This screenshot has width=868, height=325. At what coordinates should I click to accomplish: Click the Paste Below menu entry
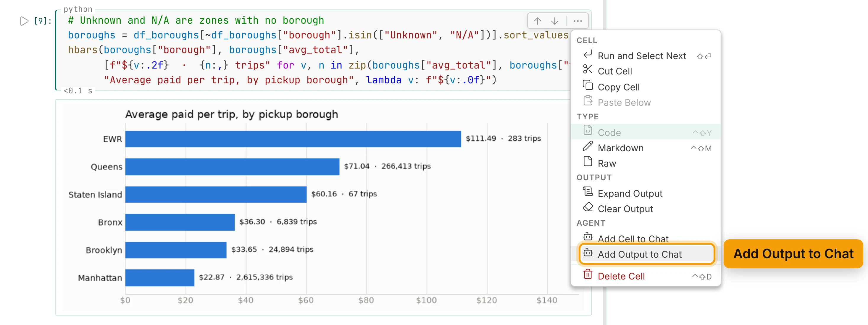pyautogui.click(x=646, y=103)
